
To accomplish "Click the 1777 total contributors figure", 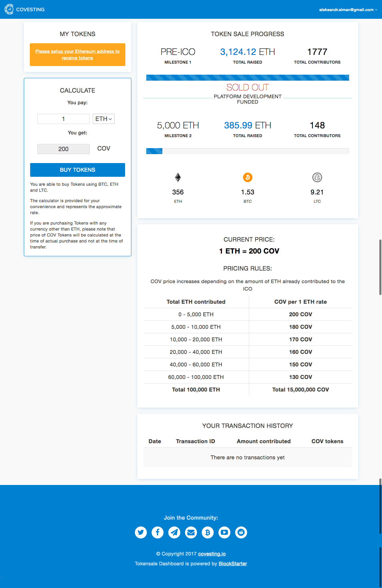I will pyautogui.click(x=317, y=52).
